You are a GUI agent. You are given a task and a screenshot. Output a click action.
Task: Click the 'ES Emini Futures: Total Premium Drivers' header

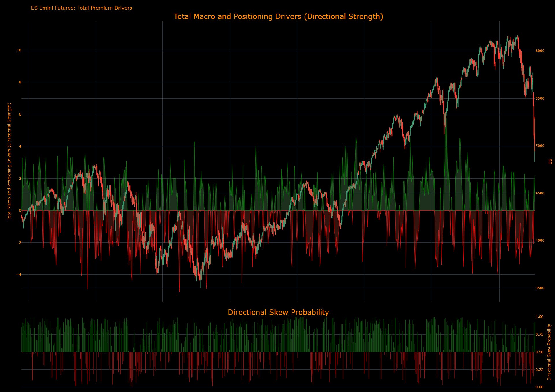81,8
